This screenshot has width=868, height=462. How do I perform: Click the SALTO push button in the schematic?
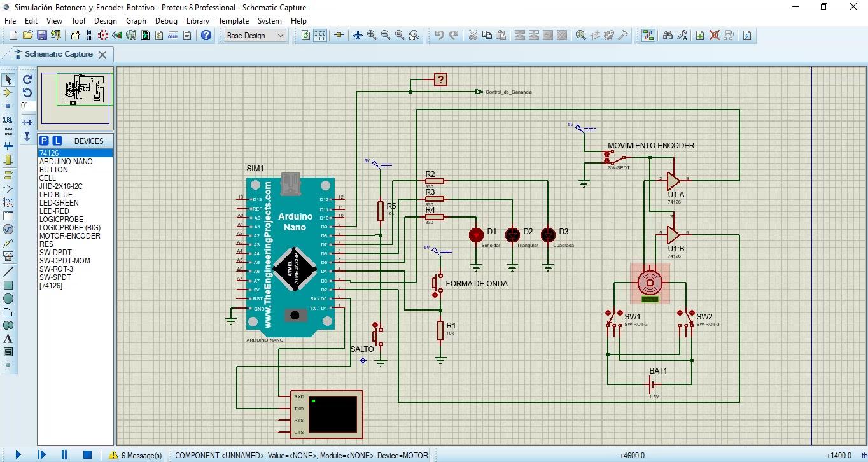377,335
